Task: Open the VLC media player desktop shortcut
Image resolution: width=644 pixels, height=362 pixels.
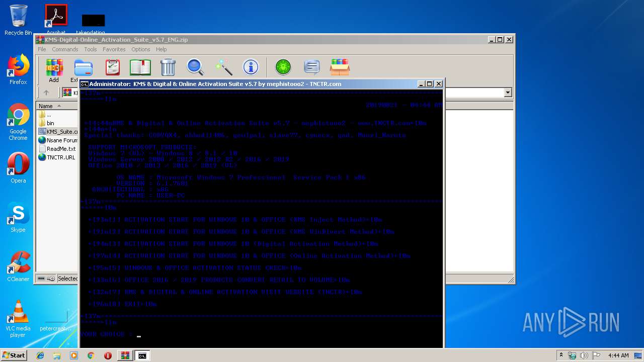Action: coord(18,319)
